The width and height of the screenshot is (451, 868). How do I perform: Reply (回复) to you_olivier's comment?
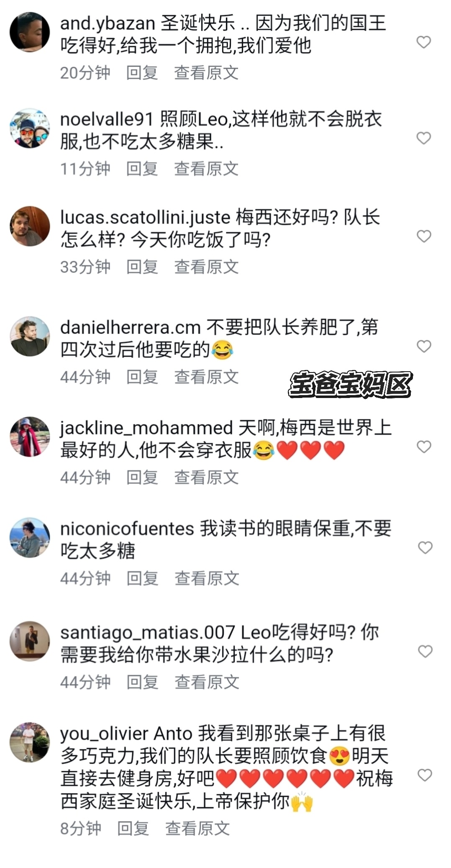coord(133,828)
